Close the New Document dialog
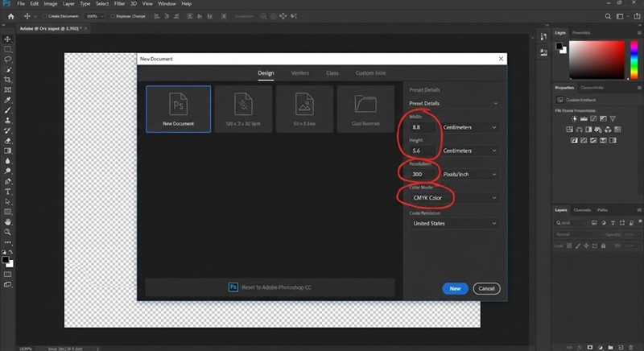 (501, 59)
